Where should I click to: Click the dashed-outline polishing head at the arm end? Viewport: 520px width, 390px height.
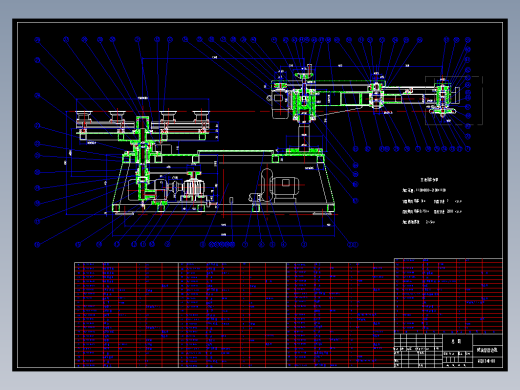coord(454,100)
